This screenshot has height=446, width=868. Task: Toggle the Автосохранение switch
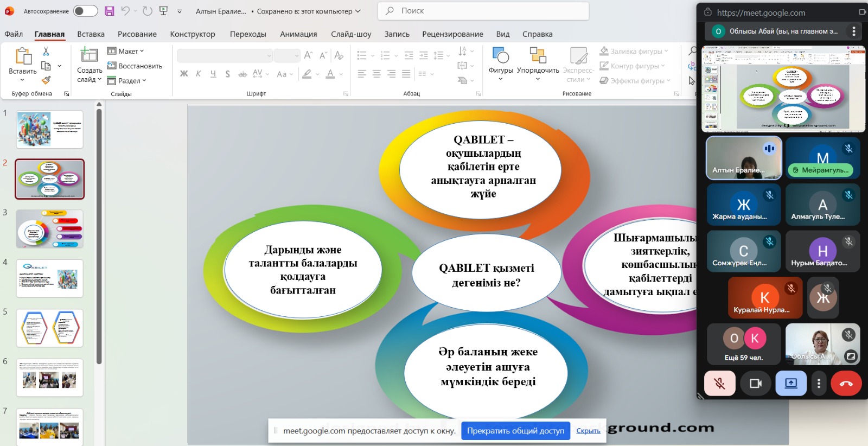coord(85,11)
